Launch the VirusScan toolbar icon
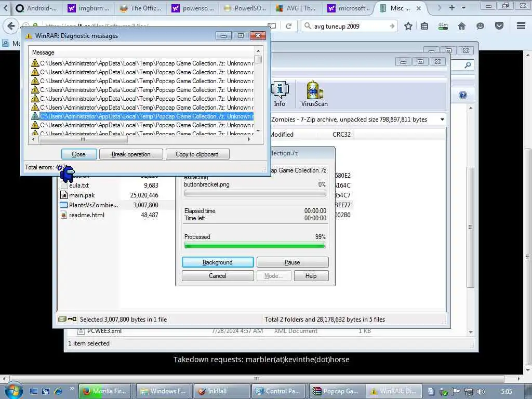The height and width of the screenshot is (399, 532). tap(314, 94)
